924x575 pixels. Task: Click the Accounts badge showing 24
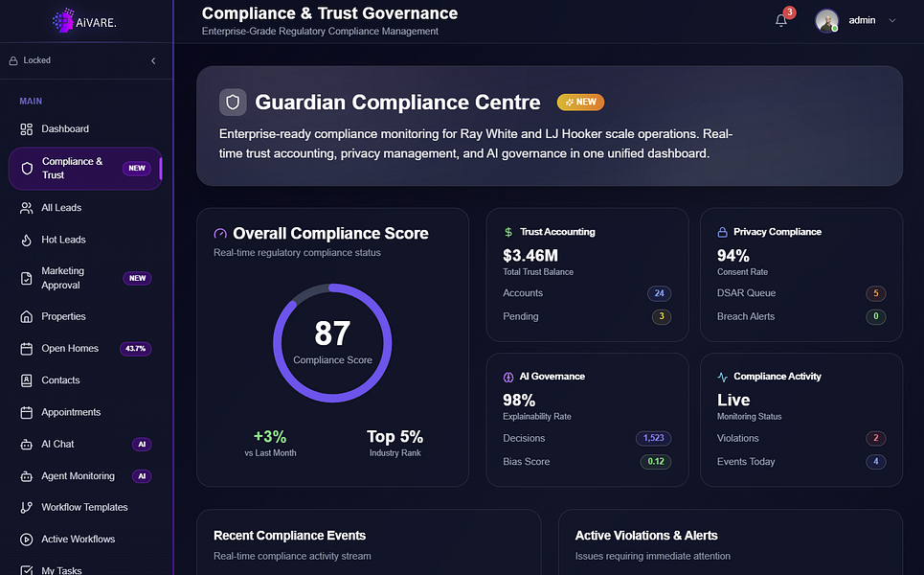660,293
